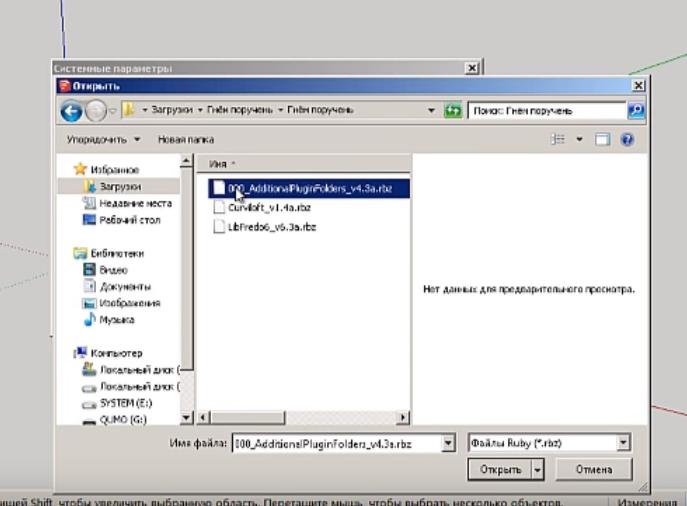The width and height of the screenshot is (687, 506).
Task: Click the green refresh button beside address bar
Action: [452, 110]
